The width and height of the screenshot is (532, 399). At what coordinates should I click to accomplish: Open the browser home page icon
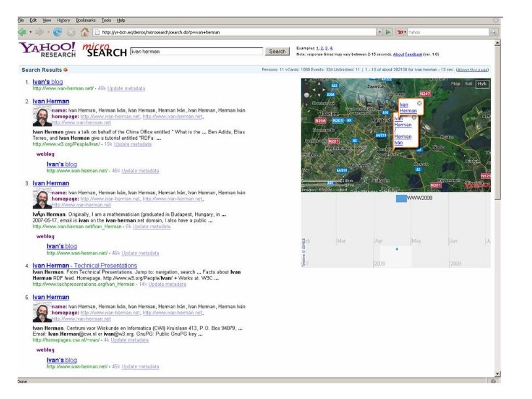click(84, 32)
